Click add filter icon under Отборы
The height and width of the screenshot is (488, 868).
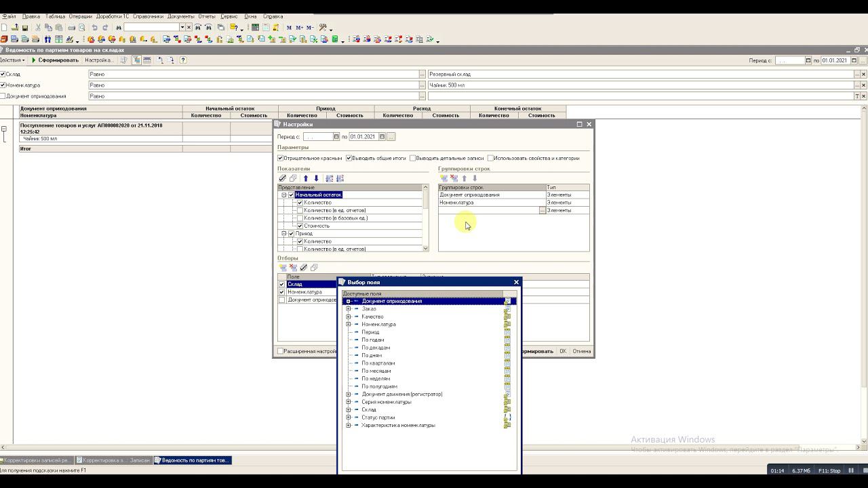[283, 268]
